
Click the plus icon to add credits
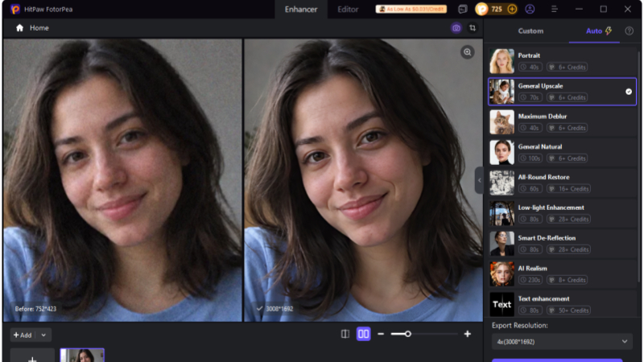(512, 9)
